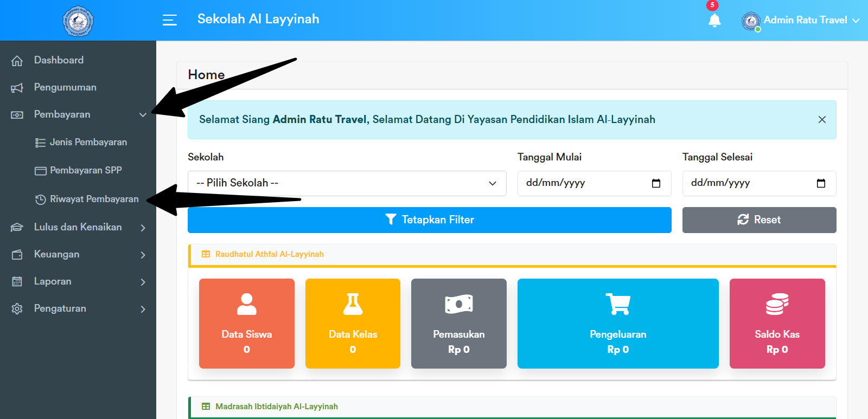Click the Data Kelas flask icon
This screenshot has height=419, width=868.
click(x=353, y=304)
